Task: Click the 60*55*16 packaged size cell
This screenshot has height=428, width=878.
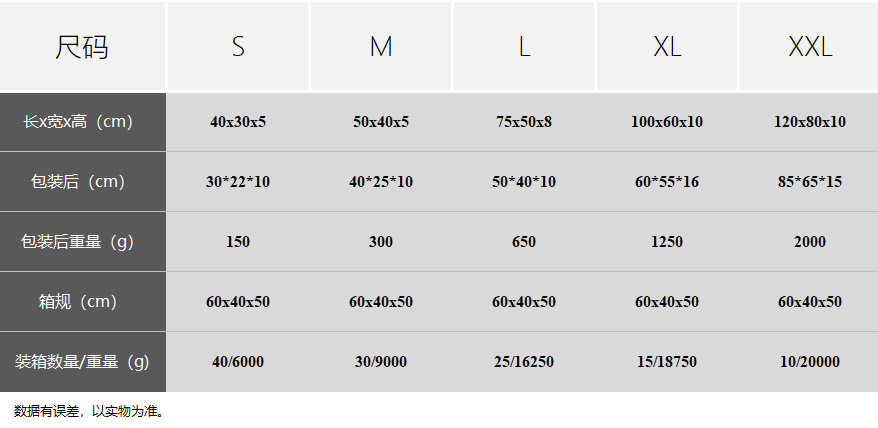Action: [x=667, y=182]
